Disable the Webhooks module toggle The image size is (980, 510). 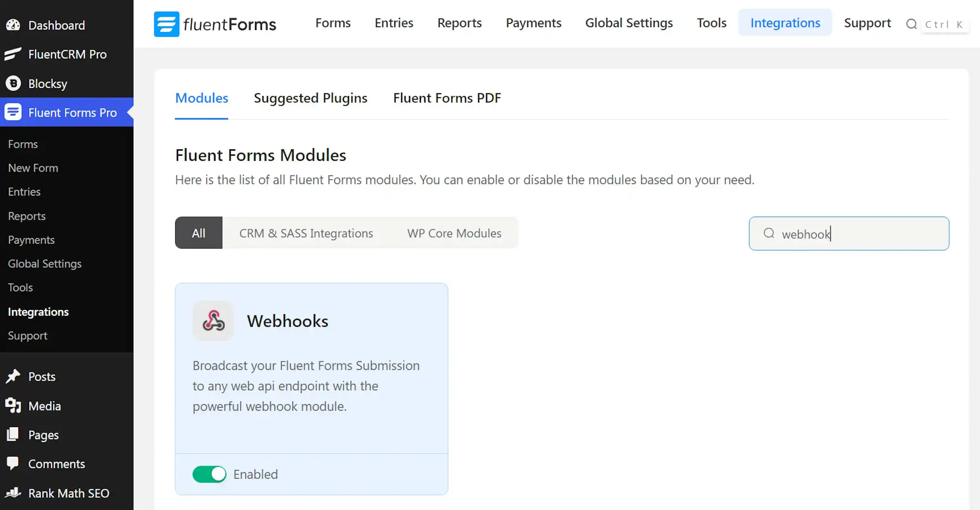click(209, 474)
